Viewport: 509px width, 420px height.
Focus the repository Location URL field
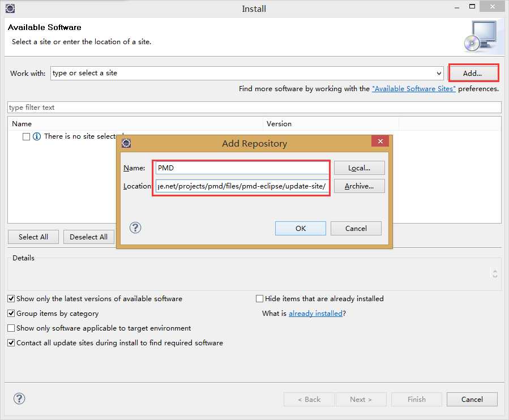(x=242, y=186)
